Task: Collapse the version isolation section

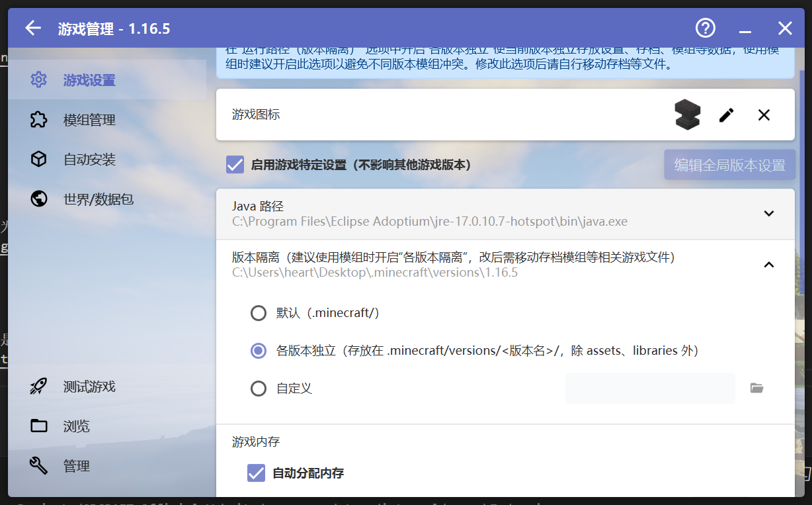Action: pos(768,265)
